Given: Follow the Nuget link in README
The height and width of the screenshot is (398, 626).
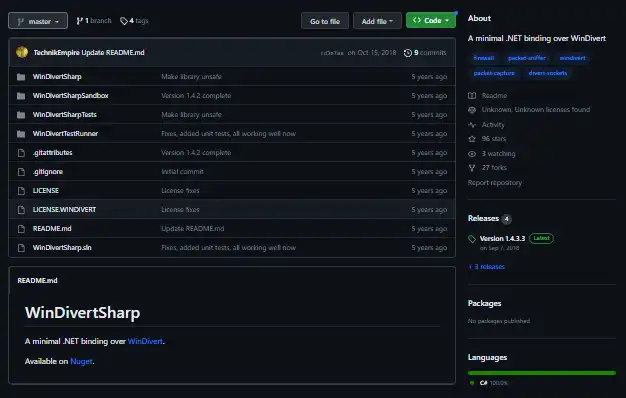Looking at the screenshot, I should [x=81, y=361].
